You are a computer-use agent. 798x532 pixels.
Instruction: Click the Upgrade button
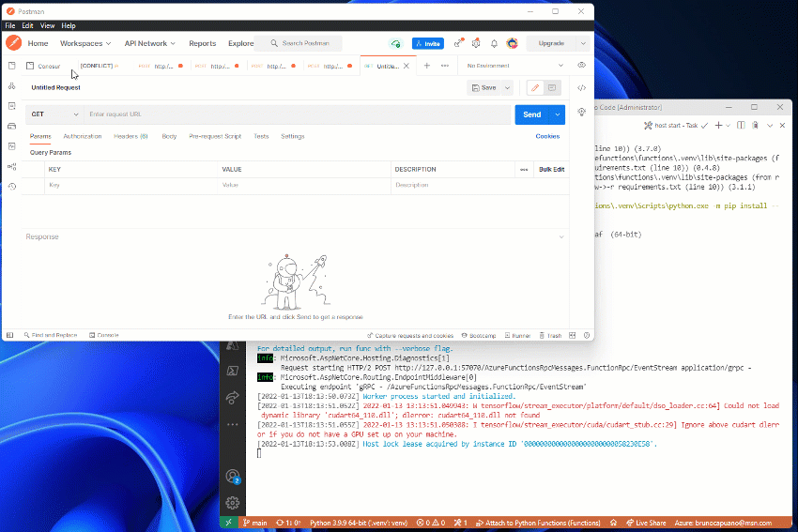551,43
